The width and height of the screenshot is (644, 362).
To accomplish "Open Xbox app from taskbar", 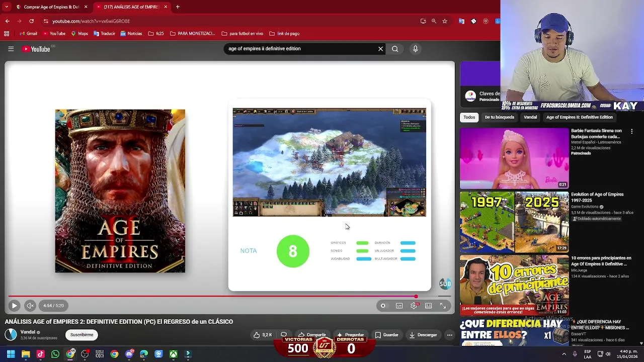I will 174,354.
